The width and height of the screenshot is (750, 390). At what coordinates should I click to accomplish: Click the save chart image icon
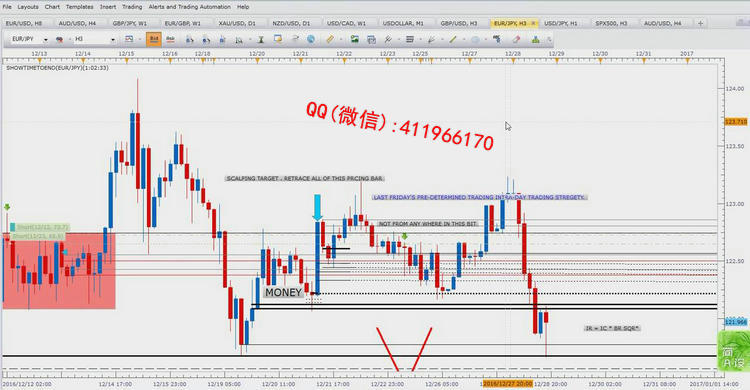pyautogui.click(x=354, y=39)
